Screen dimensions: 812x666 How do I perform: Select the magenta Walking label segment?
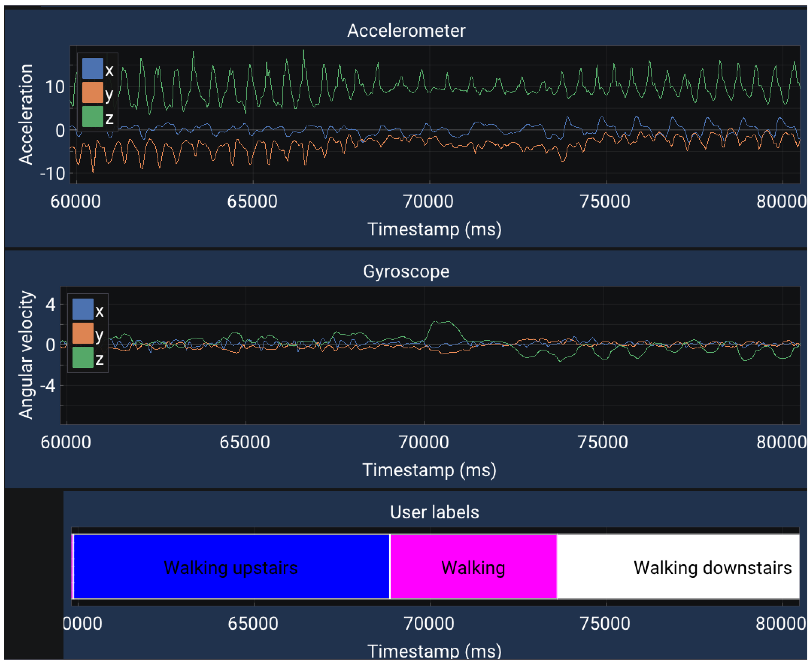[473, 567]
